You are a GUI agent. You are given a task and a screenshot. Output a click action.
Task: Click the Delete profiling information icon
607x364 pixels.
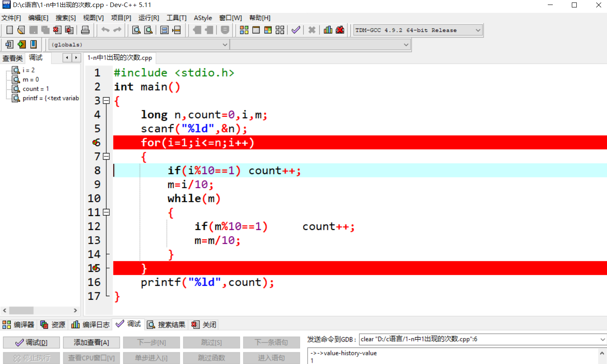(x=340, y=30)
